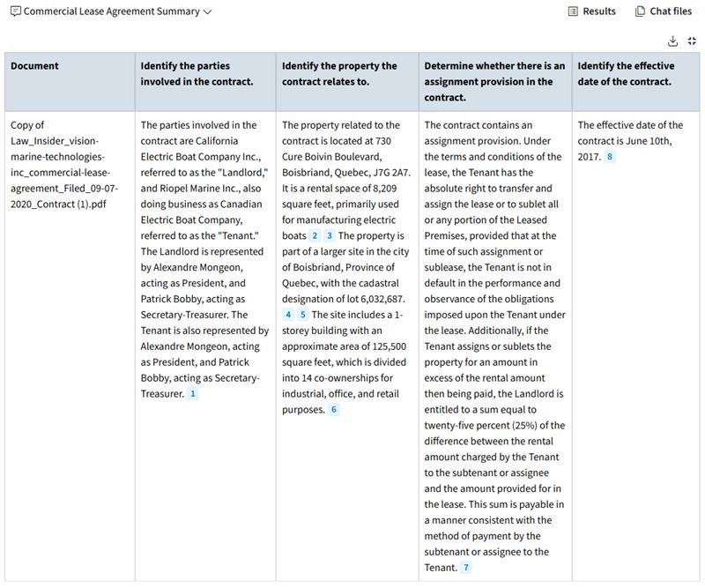Open citation 2 after electric boats
The image size is (705, 588).
[x=315, y=236]
